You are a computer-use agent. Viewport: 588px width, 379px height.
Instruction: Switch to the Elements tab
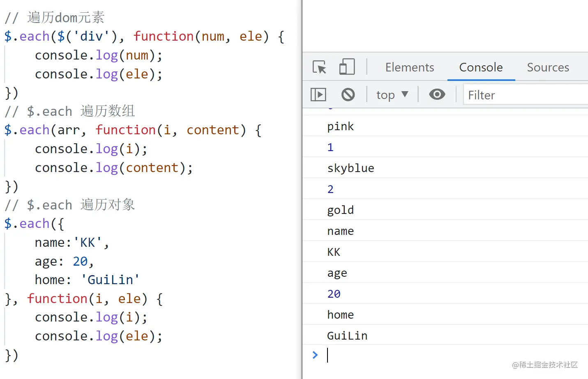click(x=410, y=67)
